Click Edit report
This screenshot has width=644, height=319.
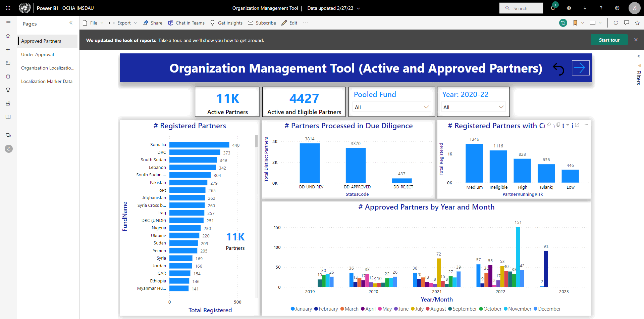point(289,23)
